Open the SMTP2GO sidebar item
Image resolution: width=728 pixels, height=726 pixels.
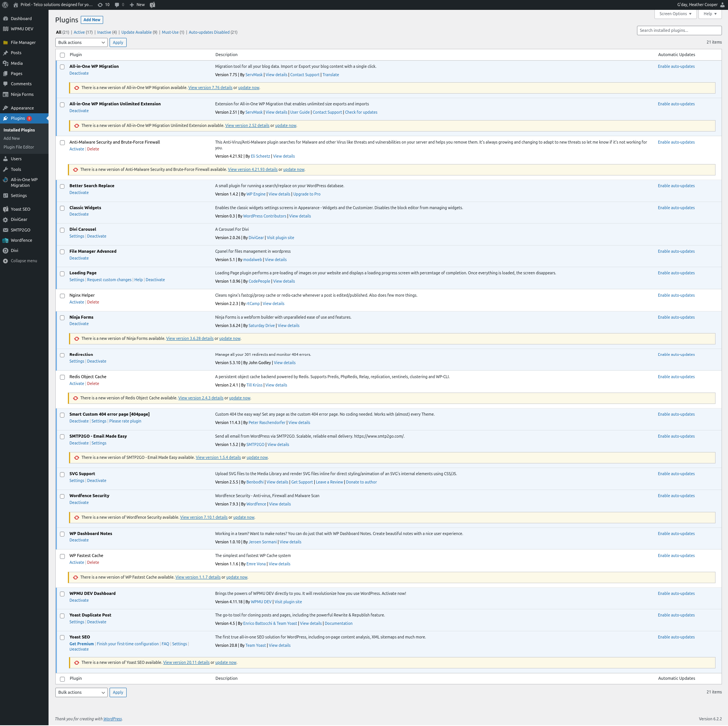pos(20,230)
